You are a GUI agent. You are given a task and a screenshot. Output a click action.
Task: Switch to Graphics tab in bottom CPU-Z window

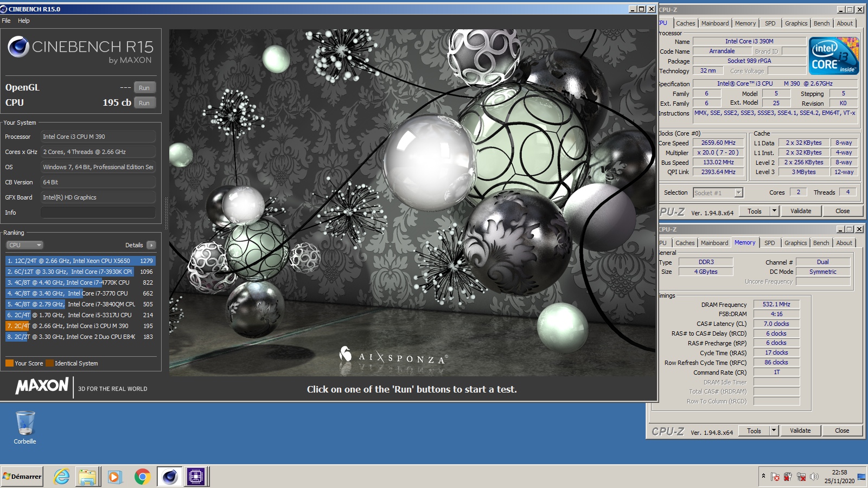pyautogui.click(x=796, y=243)
